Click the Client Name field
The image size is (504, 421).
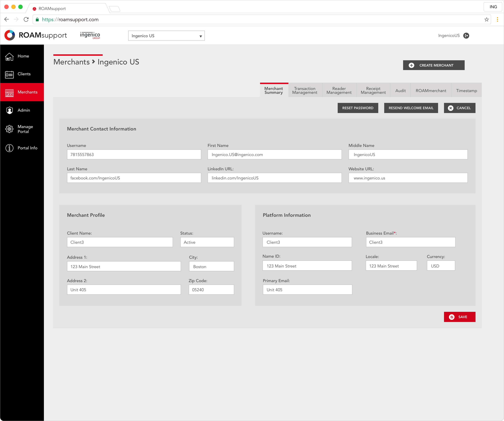tap(120, 242)
